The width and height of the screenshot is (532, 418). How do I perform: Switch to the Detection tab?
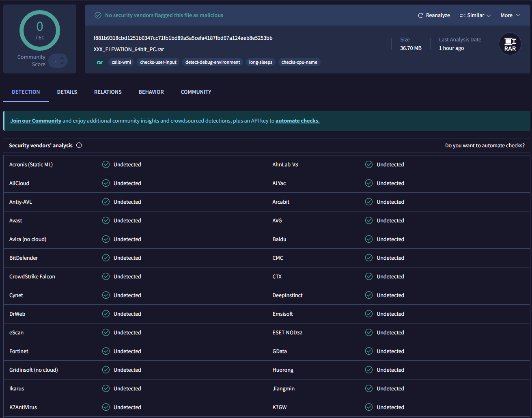(26, 92)
